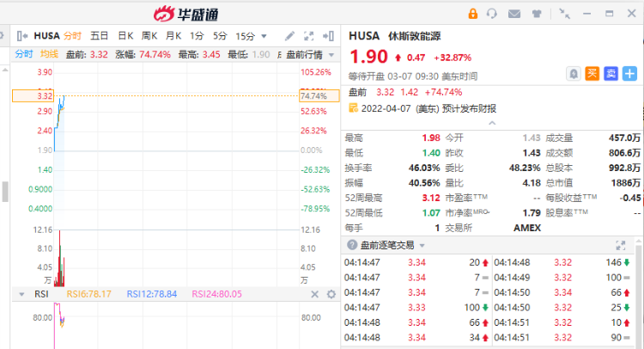Click the purple 卖 sell button
Screen dimensions: 644x349
click(x=611, y=74)
